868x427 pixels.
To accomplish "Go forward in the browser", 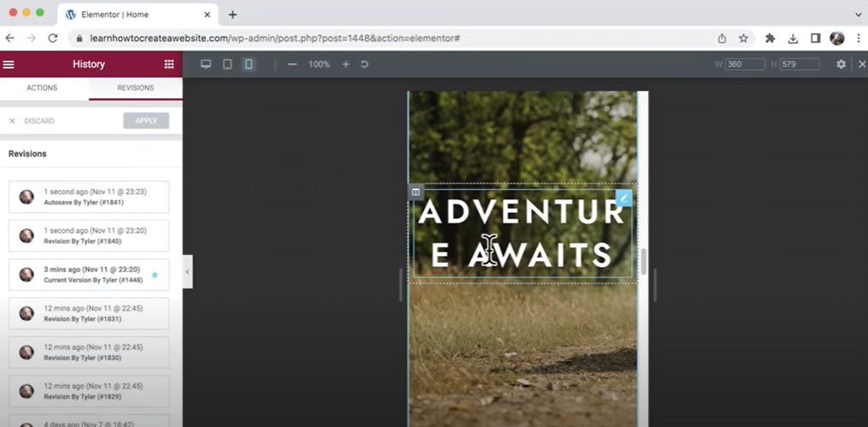I will (32, 39).
